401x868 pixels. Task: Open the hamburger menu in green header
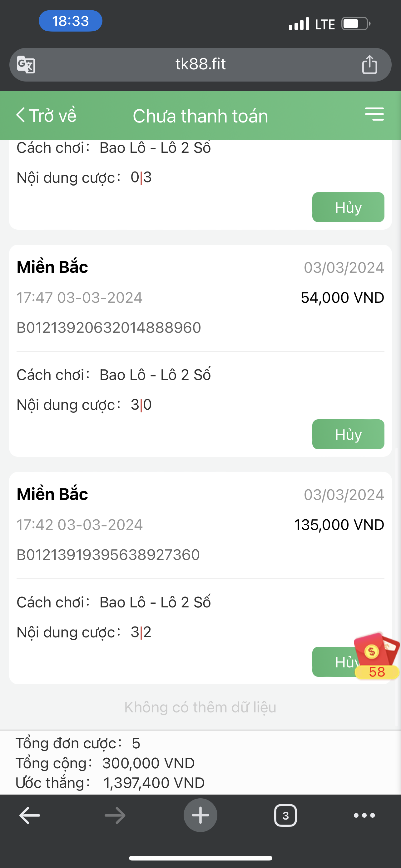point(374,114)
